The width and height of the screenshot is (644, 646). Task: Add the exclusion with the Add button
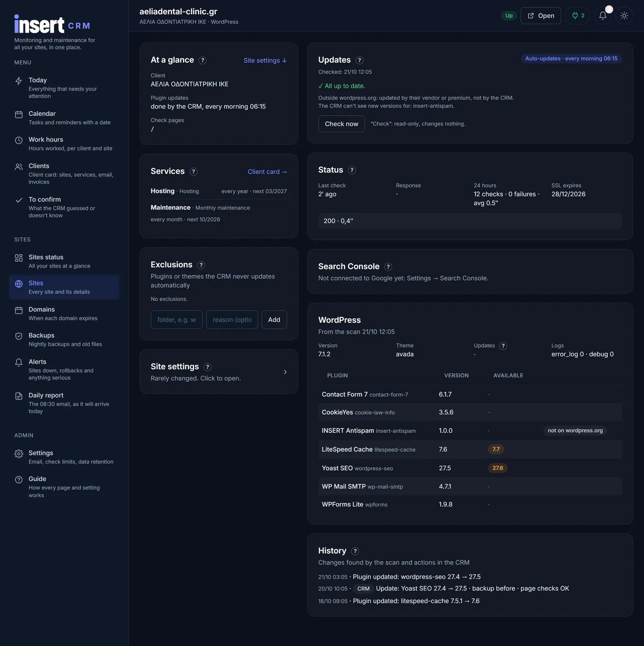[x=274, y=320]
